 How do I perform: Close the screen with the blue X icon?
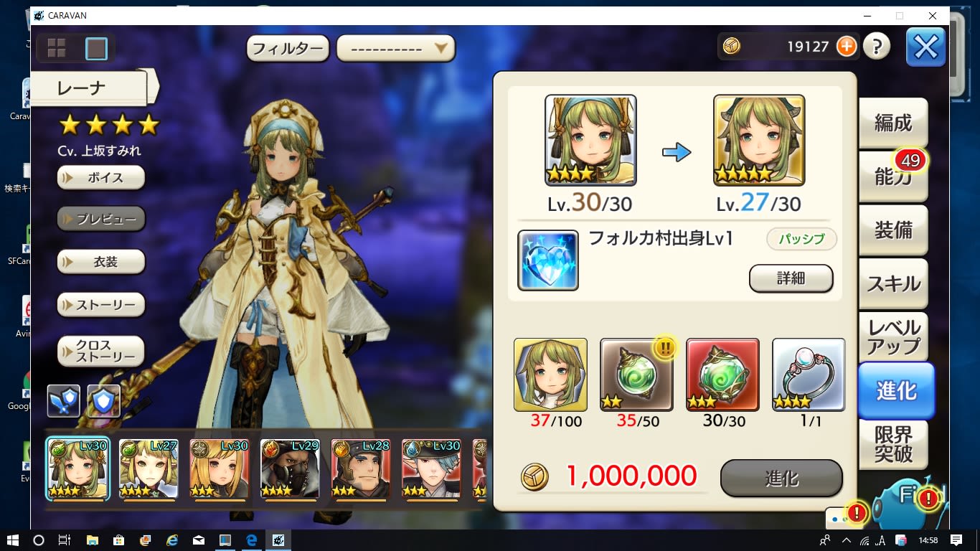925,47
